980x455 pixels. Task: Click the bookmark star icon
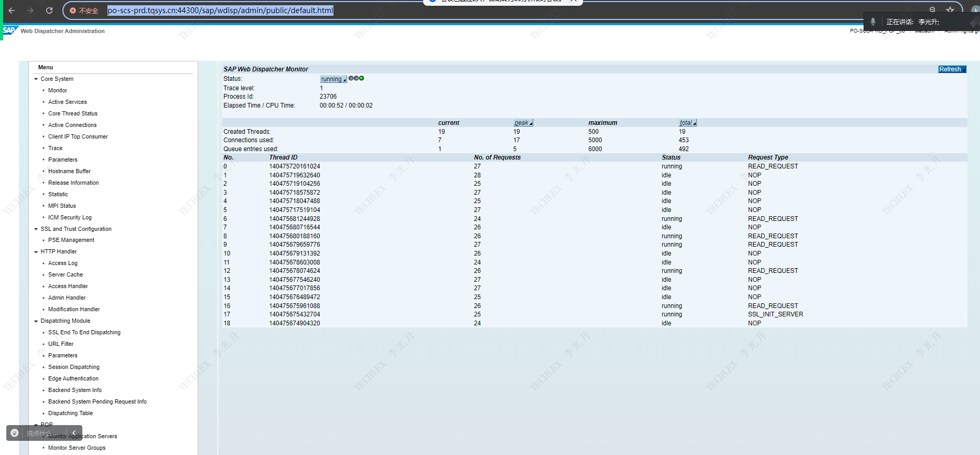(x=950, y=9)
